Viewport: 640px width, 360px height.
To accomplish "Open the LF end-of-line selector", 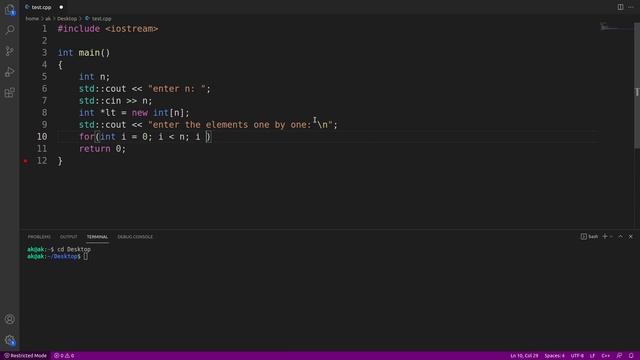I will click(x=592, y=356).
